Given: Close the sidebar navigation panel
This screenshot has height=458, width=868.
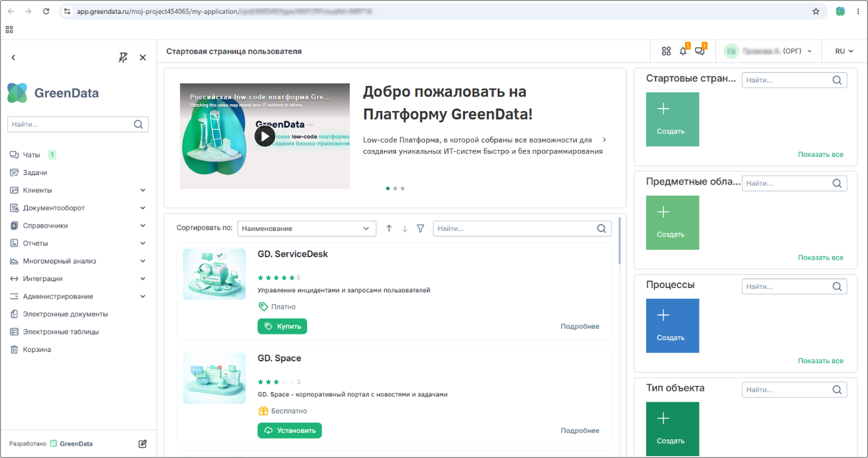Looking at the screenshot, I should click(x=143, y=58).
